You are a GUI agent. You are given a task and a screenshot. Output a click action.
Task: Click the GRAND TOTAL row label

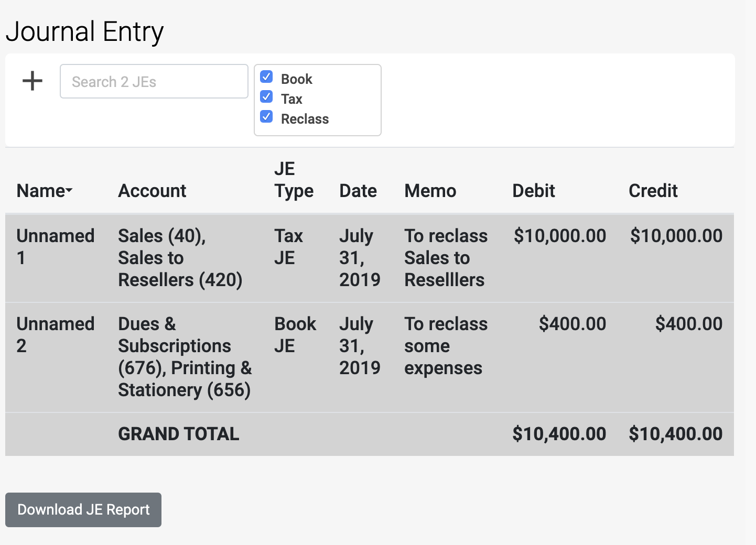point(178,434)
